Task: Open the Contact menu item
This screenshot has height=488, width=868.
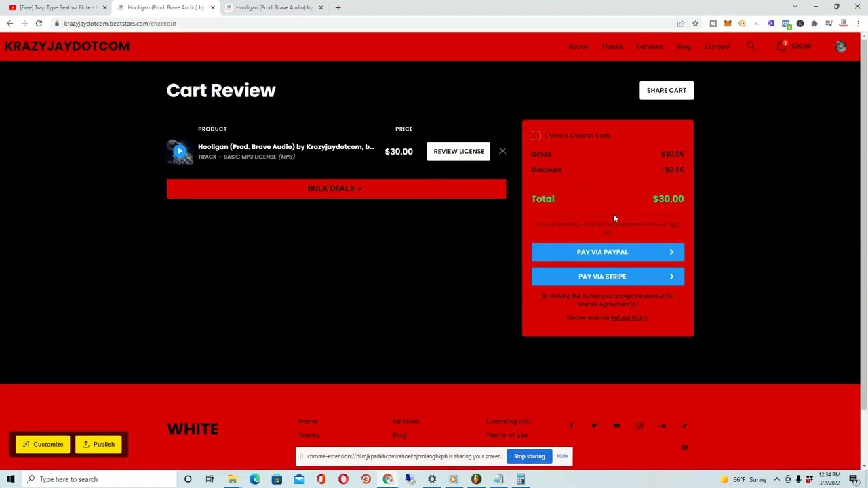Action: (x=717, y=46)
